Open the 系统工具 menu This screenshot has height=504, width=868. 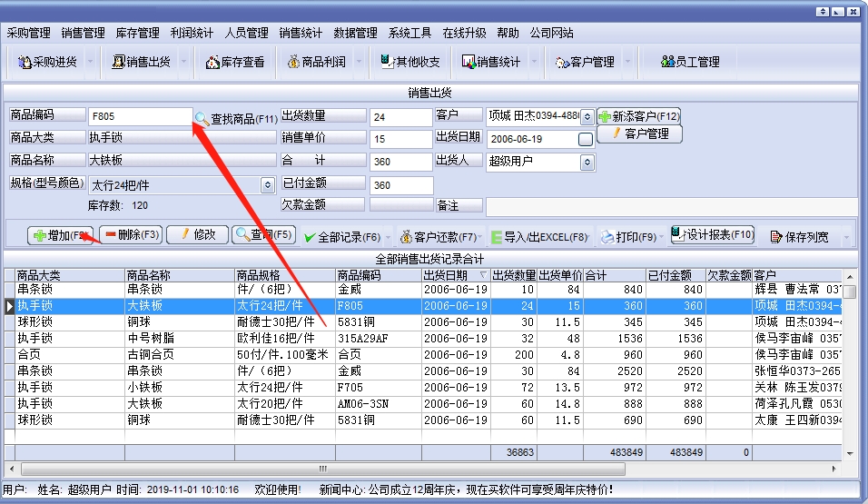409,33
